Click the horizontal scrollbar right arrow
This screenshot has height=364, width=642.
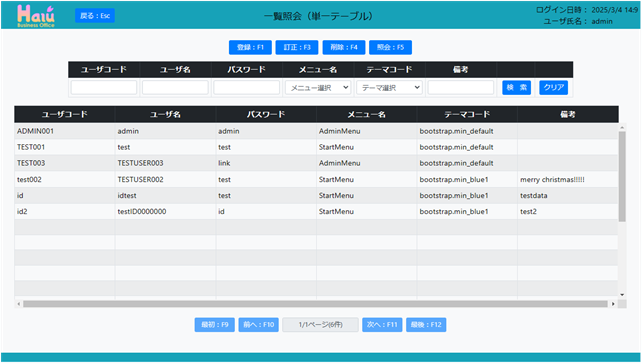click(613, 304)
